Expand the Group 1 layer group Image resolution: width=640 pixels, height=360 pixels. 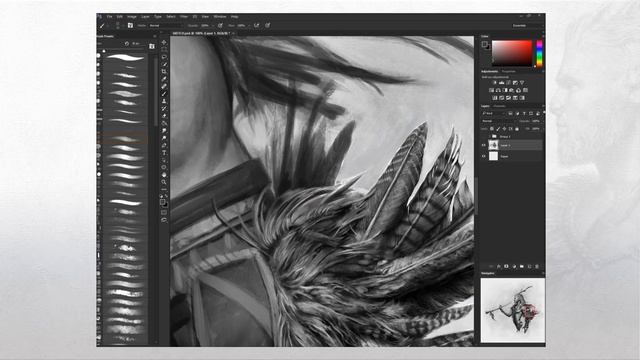[490, 136]
